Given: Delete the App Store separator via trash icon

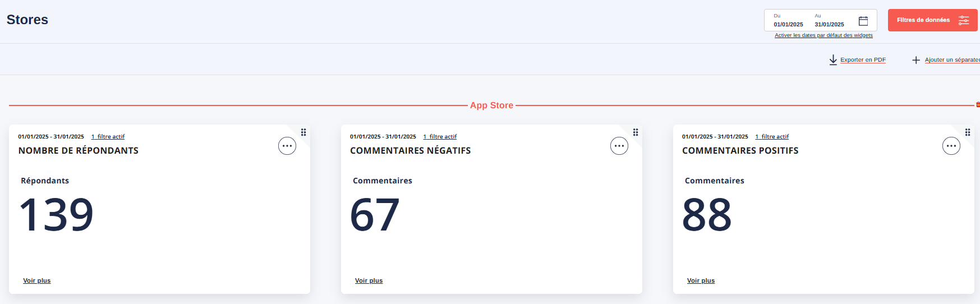Looking at the screenshot, I should pos(977,105).
